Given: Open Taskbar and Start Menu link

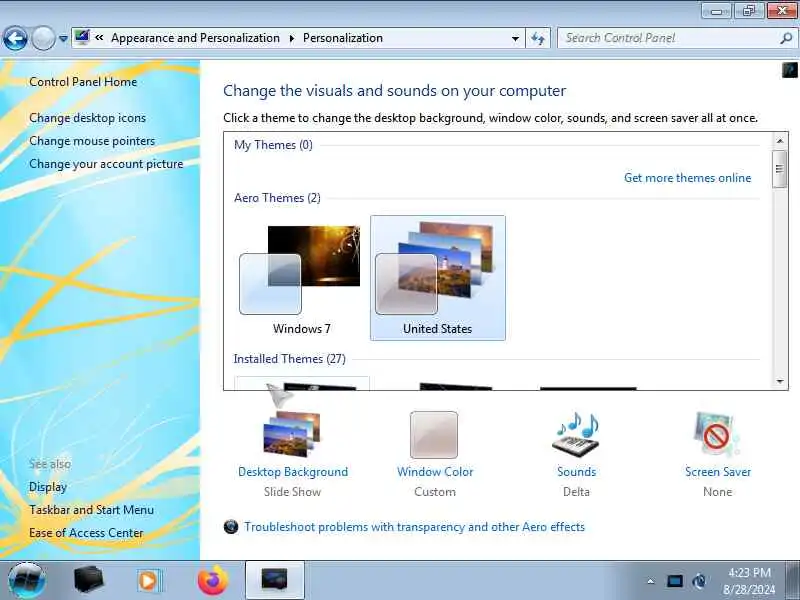Looking at the screenshot, I should pyautogui.click(x=91, y=510).
